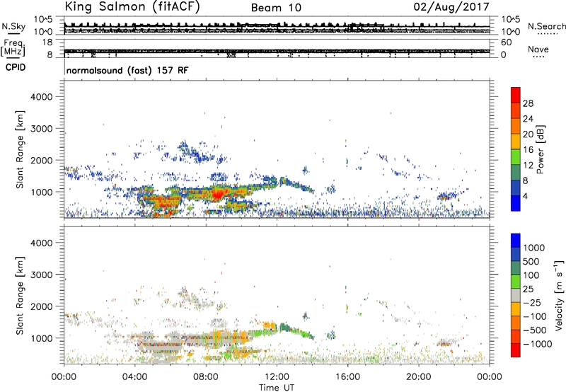Click the Velocity [m s-1] colorbar title
This screenshot has height=392, width=566.
tap(559, 295)
